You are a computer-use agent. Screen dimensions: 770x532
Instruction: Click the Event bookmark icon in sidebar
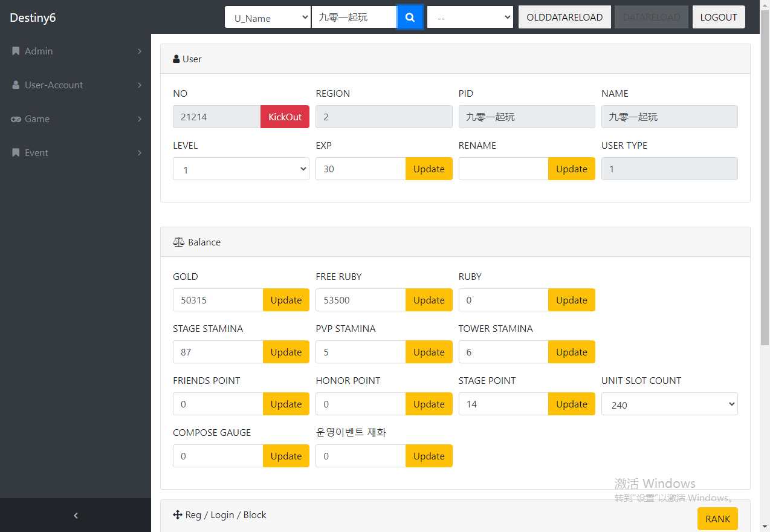[x=16, y=153]
